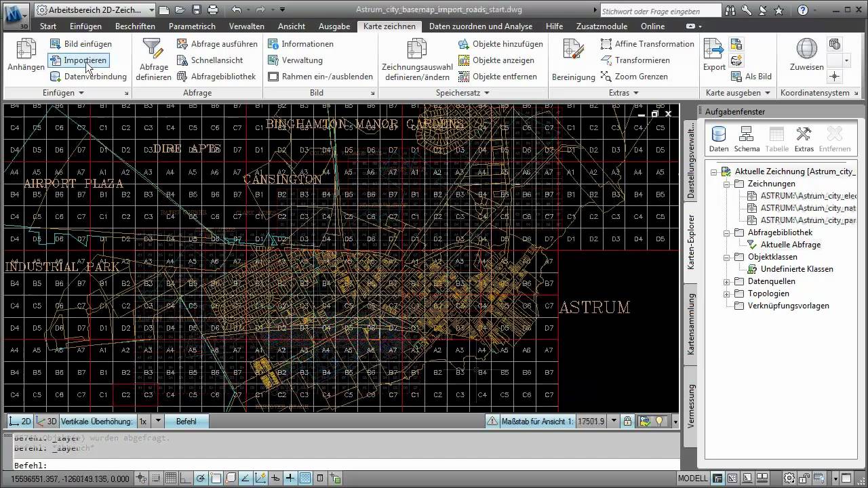Click the MODELL status bar button
Image resolution: width=868 pixels, height=488 pixels.
click(692, 478)
